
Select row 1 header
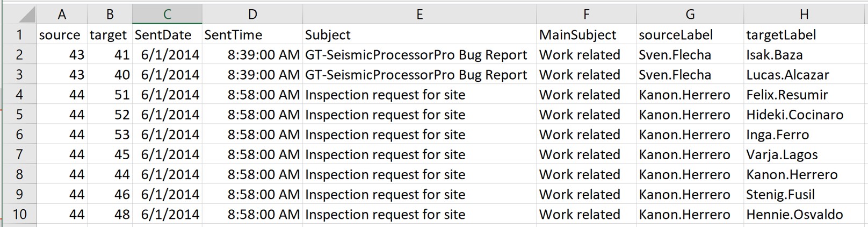coord(19,35)
